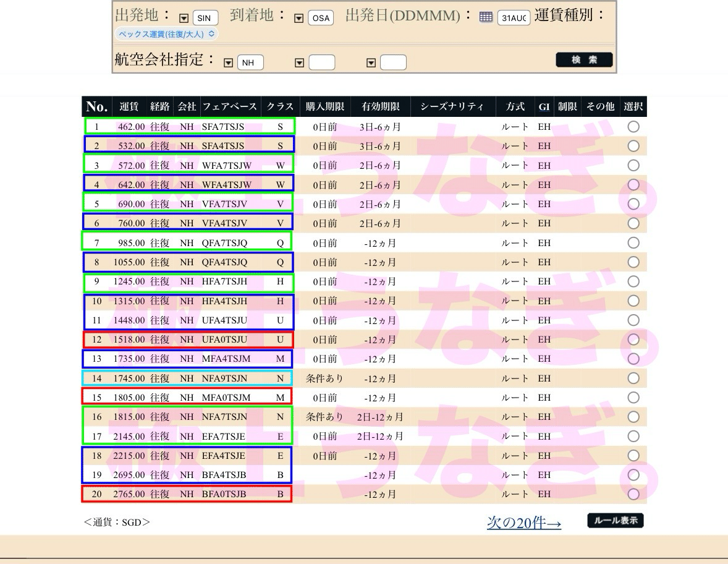
Task: Select radio button for fare VFA4TSJV
Action: (633, 223)
